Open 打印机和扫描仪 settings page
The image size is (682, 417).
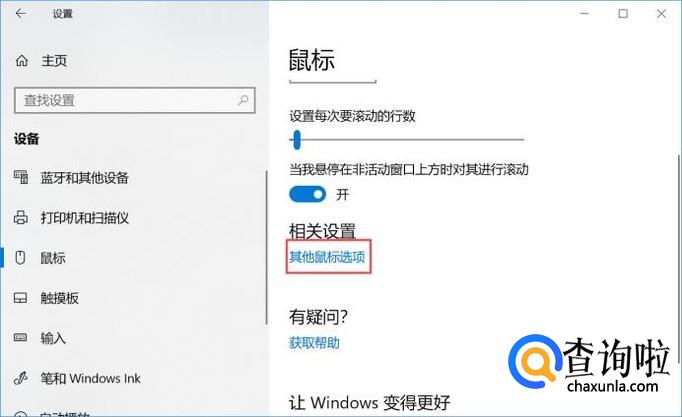[84, 217]
